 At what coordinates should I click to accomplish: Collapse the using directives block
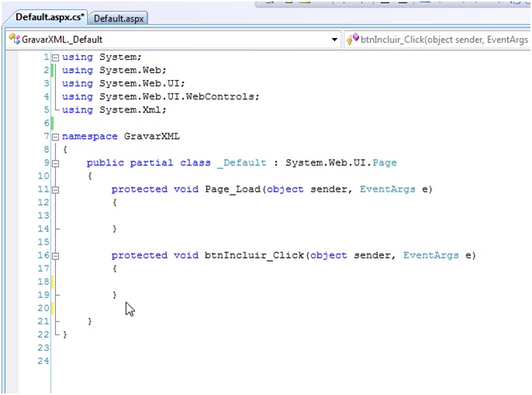(55, 57)
